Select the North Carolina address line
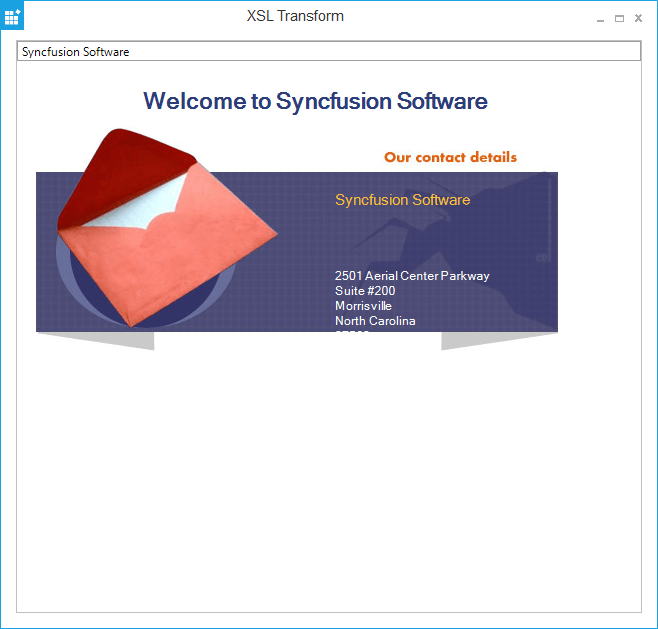 click(x=375, y=321)
